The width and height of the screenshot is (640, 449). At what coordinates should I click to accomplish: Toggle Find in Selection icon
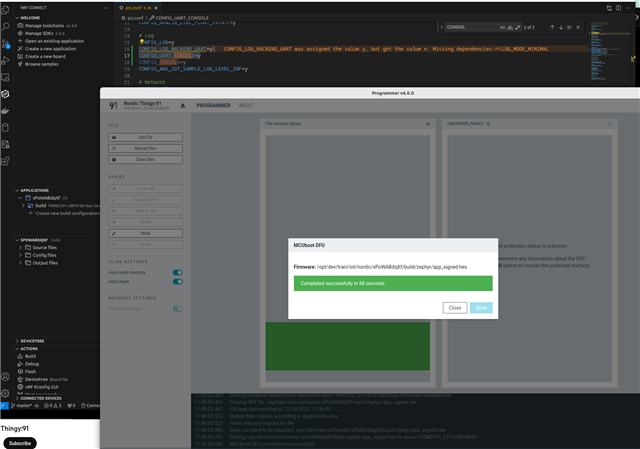[569, 27]
